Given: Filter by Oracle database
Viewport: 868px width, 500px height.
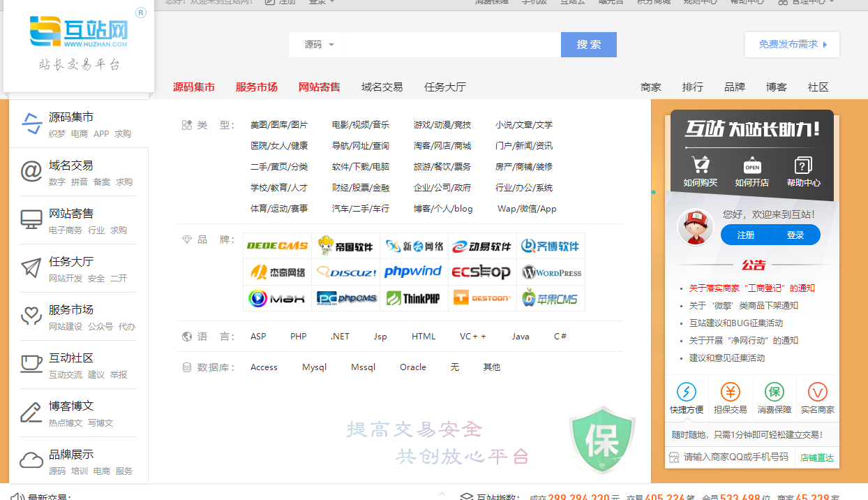Looking at the screenshot, I should [x=413, y=367].
